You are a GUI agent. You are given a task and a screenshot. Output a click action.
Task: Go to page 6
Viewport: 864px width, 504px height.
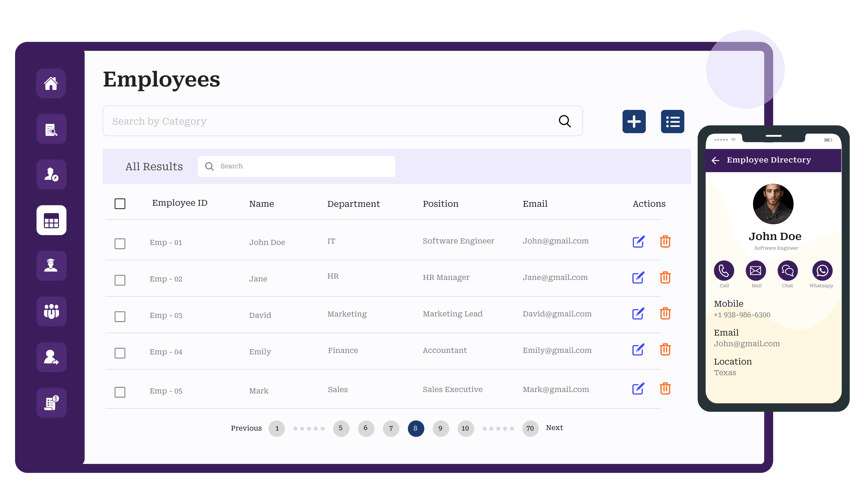click(x=366, y=428)
